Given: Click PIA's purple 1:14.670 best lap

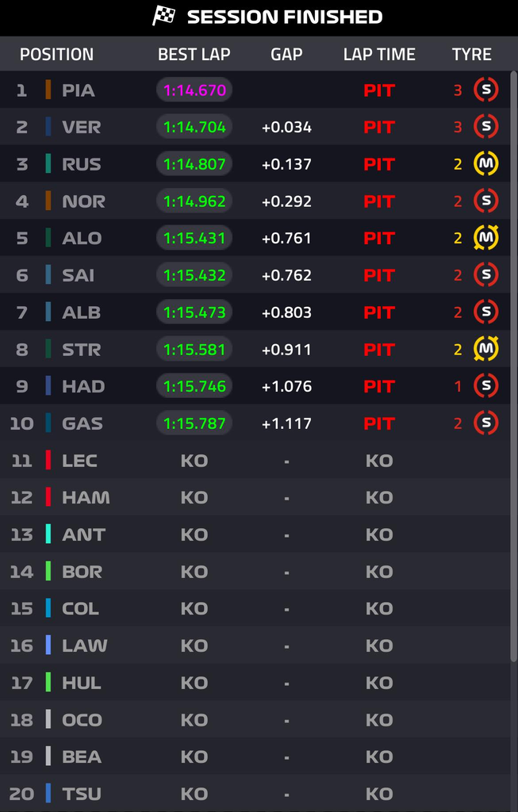Looking at the screenshot, I should point(194,90).
